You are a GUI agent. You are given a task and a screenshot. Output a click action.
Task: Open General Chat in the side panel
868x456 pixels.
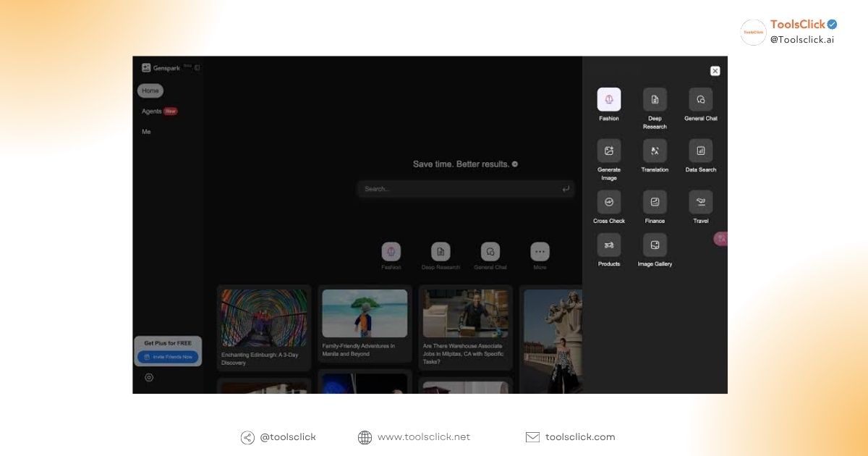[x=700, y=99]
